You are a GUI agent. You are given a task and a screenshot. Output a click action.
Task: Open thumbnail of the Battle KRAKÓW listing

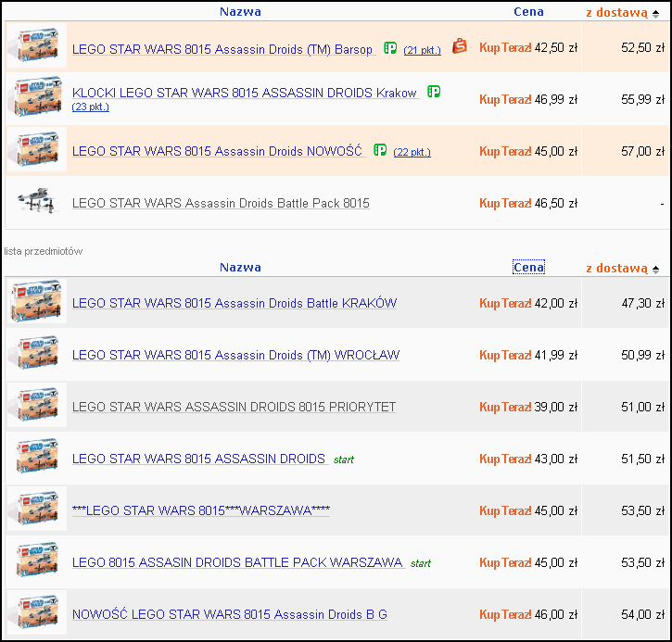tap(37, 301)
